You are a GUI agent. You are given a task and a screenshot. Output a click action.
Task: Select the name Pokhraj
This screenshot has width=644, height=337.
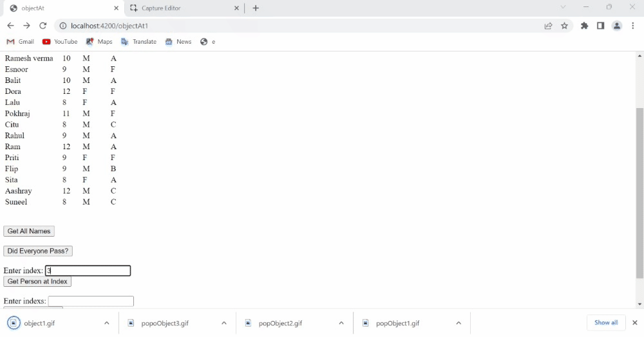(x=17, y=114)
